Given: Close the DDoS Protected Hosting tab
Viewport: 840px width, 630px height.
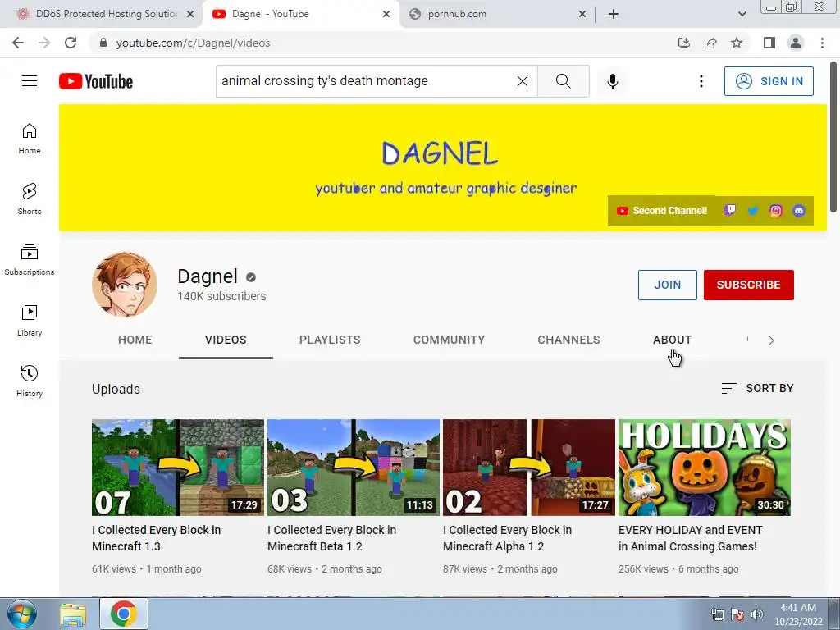Looking at the screenshot, I should [190, 14].
